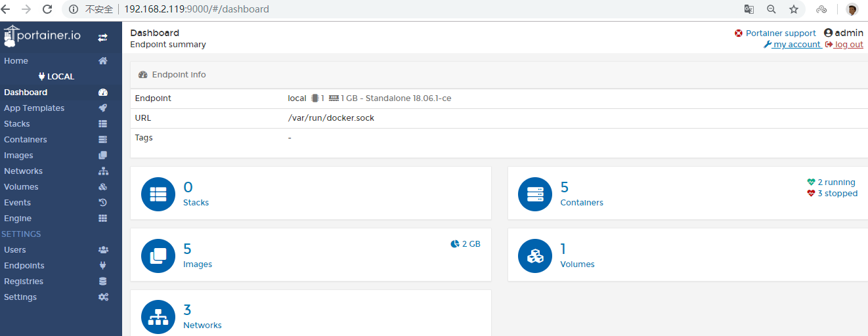Click the log out link
Viewport: 868px width, 336px height.
point(848,45)
